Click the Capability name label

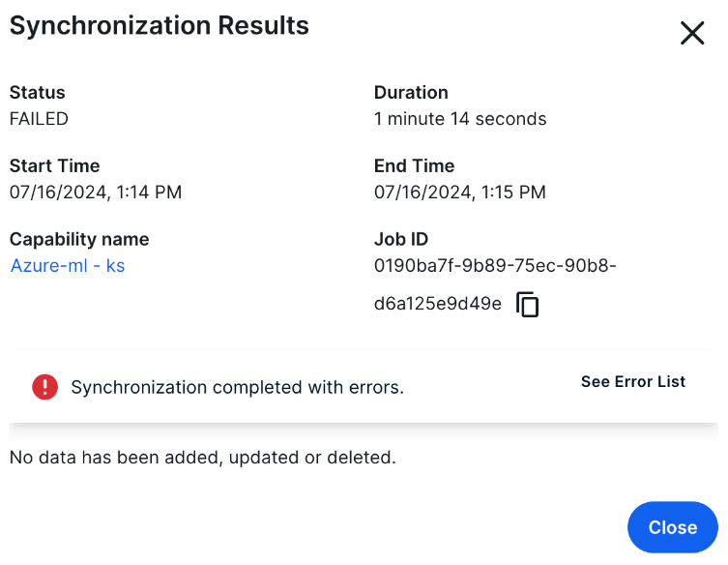79,239
